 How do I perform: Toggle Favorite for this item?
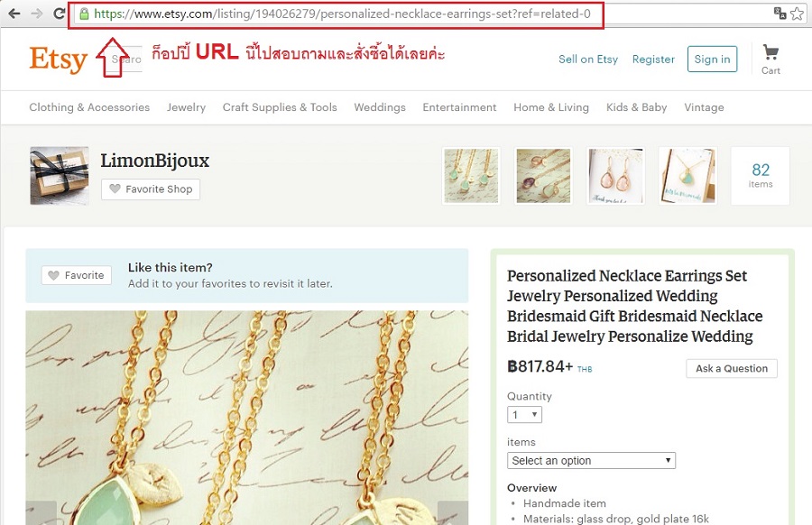(x=77, y=275)
